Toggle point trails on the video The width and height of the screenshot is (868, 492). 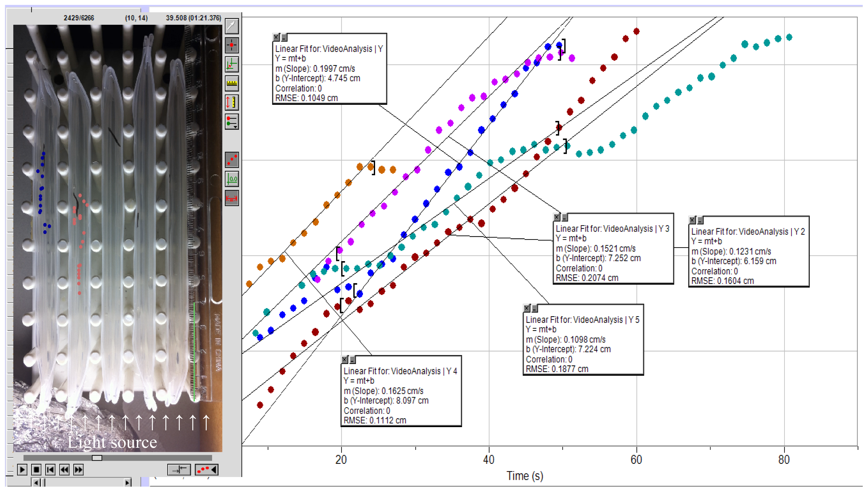tap(232, 160)
